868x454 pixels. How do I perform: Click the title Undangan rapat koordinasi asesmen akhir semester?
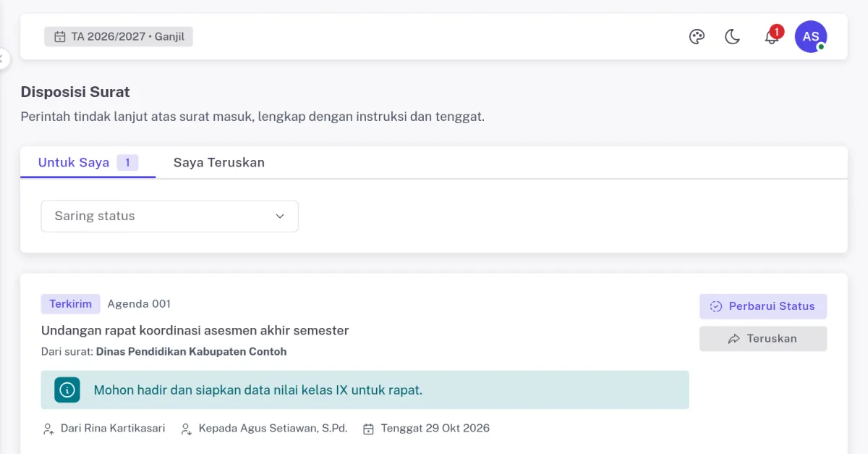(x=195, y=331)
